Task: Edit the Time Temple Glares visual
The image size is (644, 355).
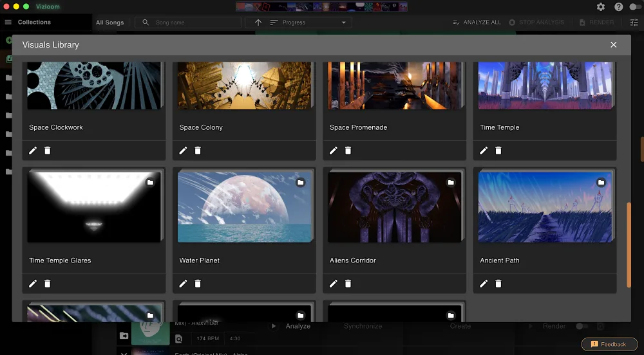Action: pos(33,284)
